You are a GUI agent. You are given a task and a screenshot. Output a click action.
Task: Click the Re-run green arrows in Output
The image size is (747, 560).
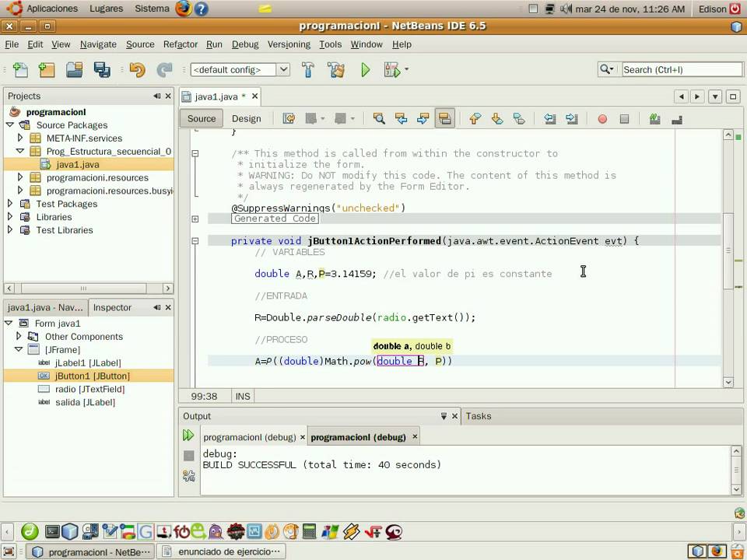tap(188, 435)
